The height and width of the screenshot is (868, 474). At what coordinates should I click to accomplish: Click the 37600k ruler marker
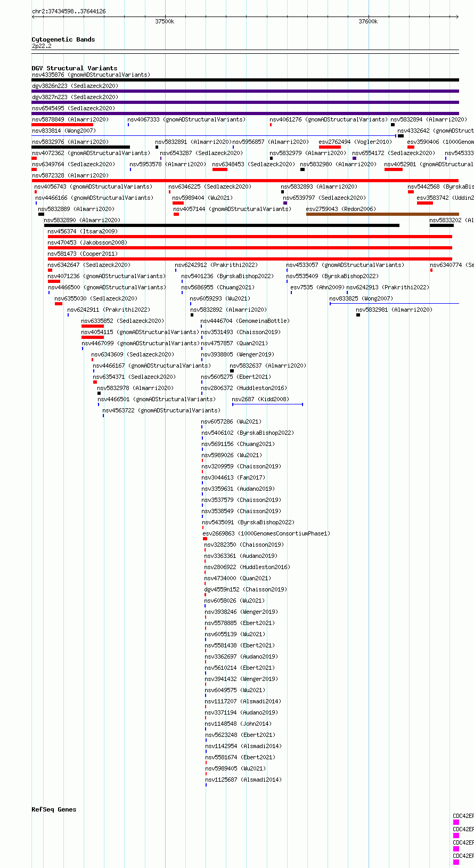tap(368, 21)
